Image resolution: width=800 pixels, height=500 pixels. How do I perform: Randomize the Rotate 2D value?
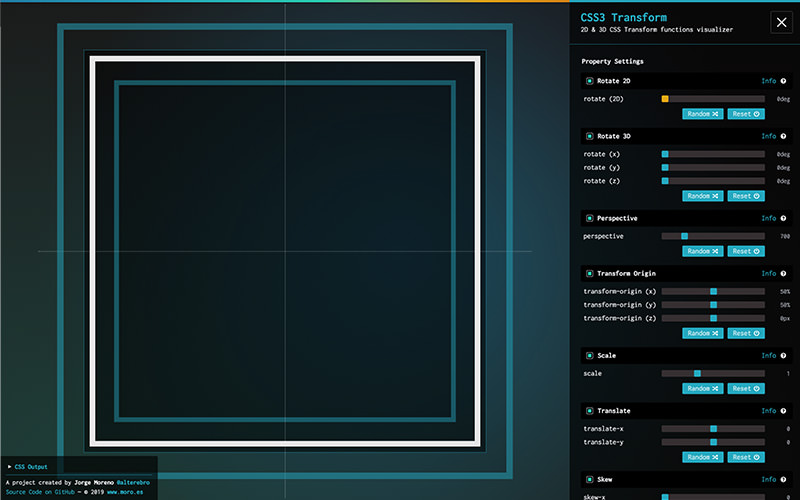coord(703,114)
